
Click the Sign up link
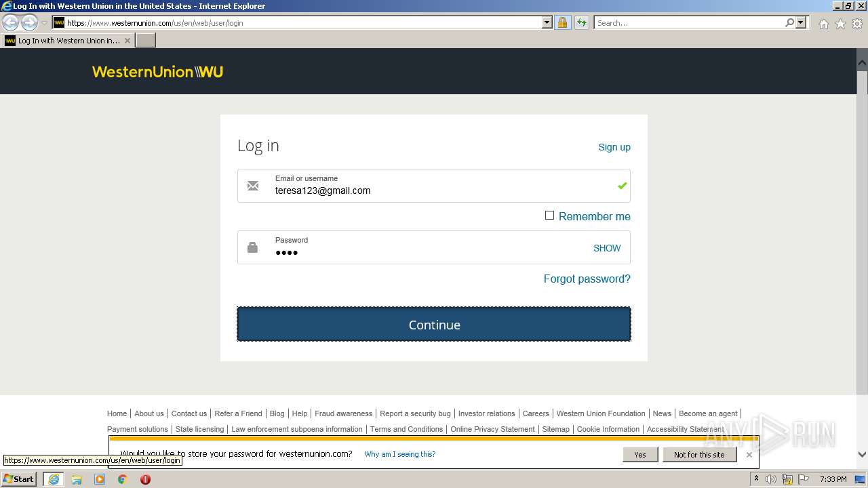point(614,147)
